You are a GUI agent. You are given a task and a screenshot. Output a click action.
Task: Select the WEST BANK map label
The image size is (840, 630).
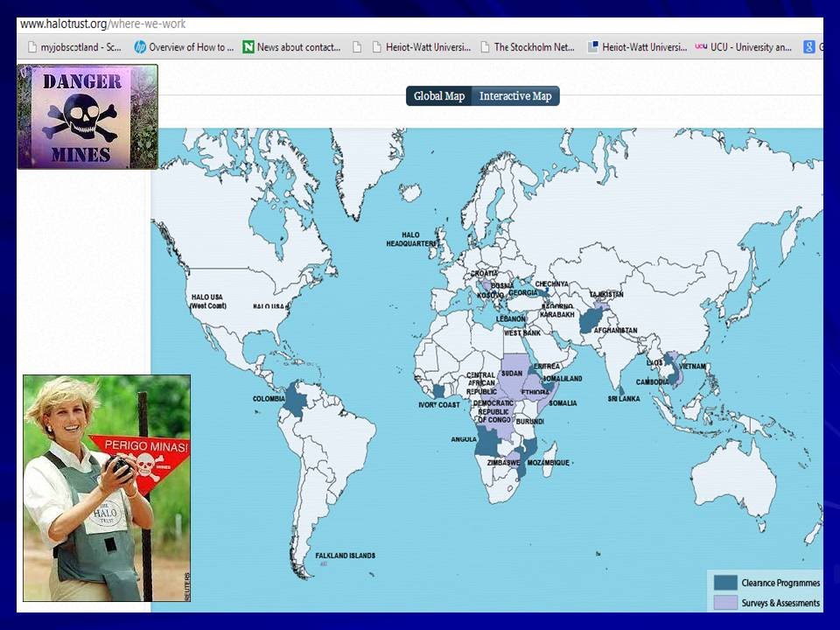pyautogui.click(x=521, y=332)
